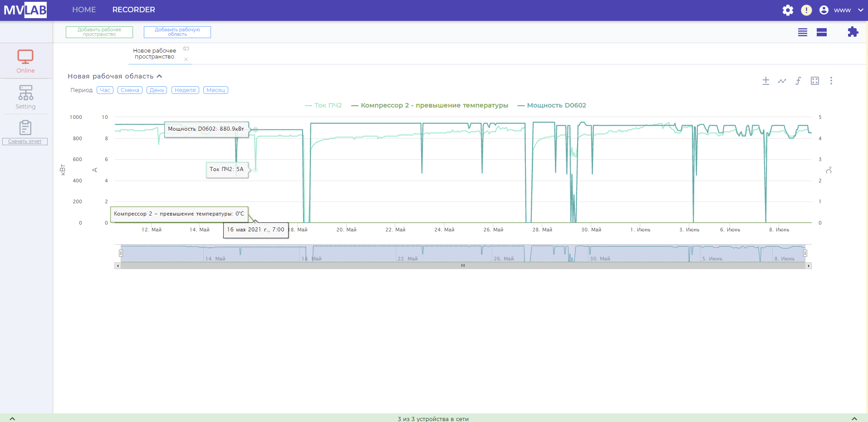This screenshot has height=422, width=868.
Task: Open the puzzle-piece plugins icon
Action: (853, 32)
